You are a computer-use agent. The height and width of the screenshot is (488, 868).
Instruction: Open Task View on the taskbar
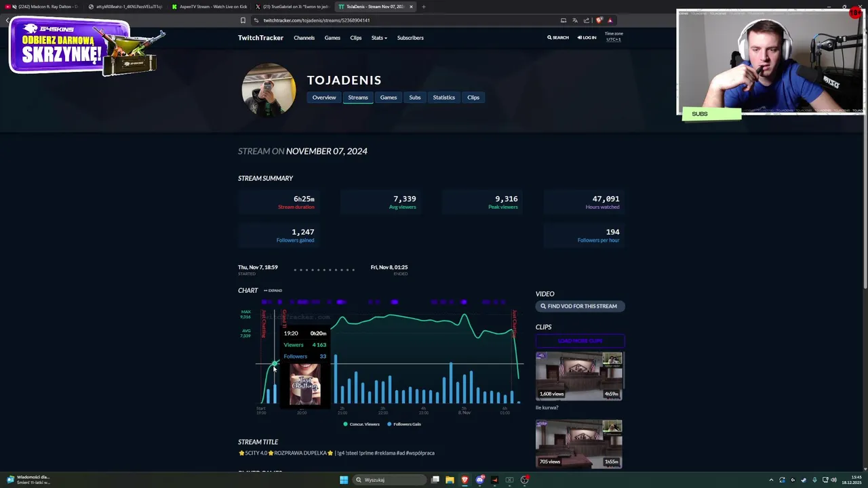pos(435,480)
